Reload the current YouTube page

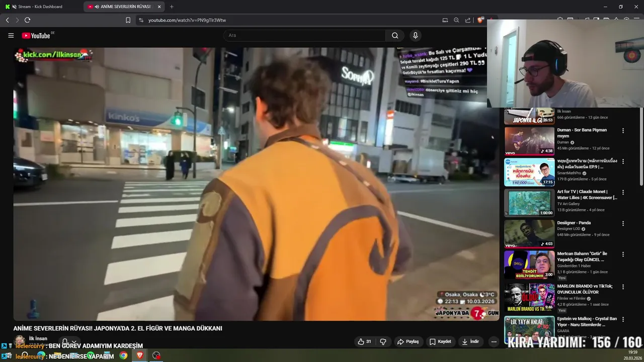(27, 20)
